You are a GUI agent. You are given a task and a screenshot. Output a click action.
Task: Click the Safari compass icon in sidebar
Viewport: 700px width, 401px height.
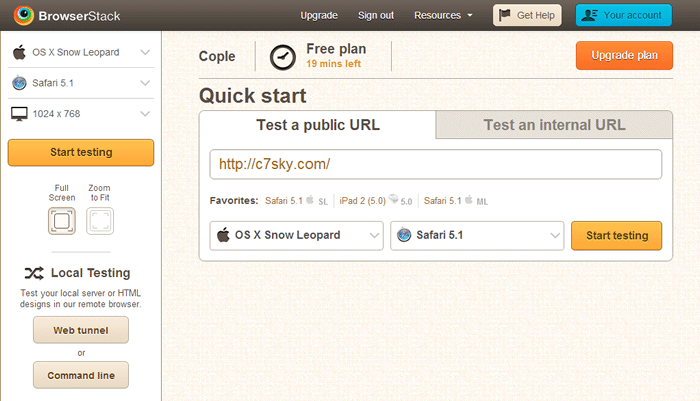19,83
